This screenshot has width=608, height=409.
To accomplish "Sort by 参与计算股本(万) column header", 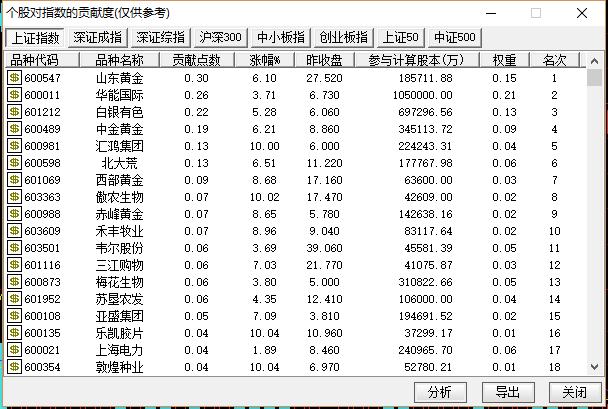I will (x=417, y=60).
